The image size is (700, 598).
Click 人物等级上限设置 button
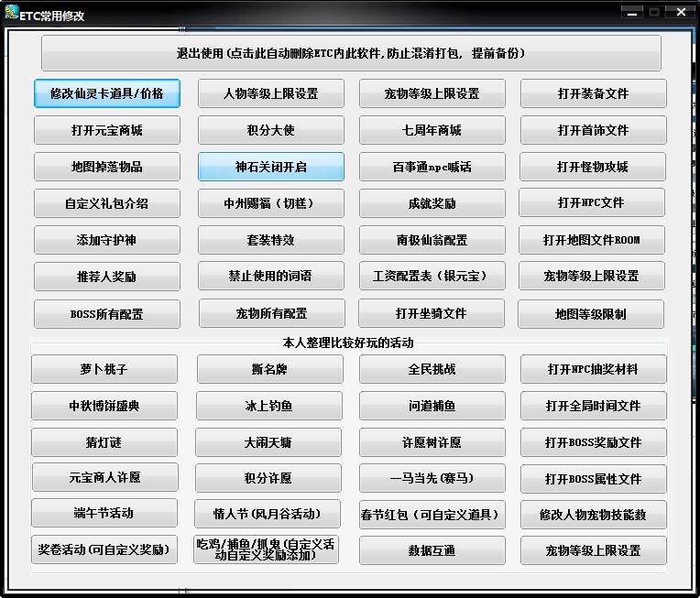271,93
